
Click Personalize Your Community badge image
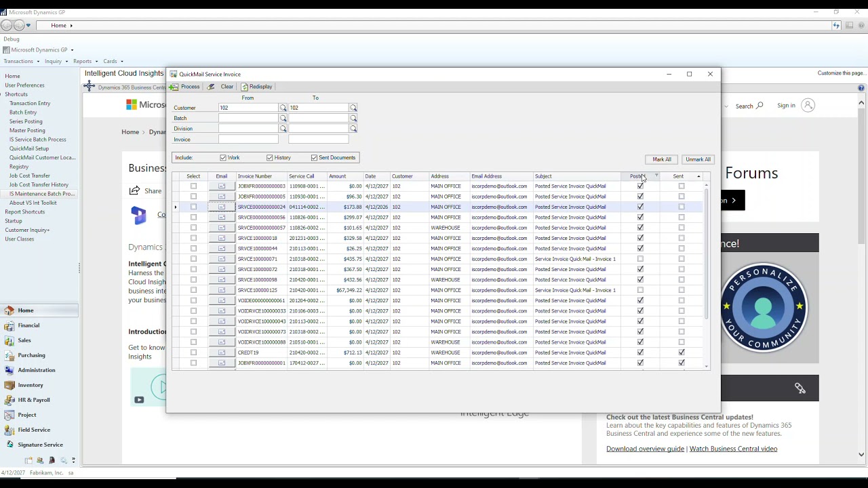[764, 308]
